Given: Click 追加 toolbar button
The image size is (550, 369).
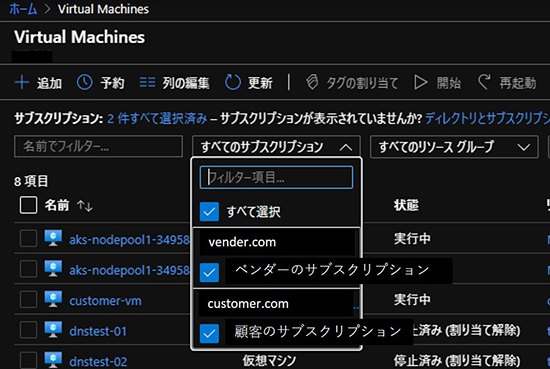Looking at the screenshot, I should coord(38,83).
